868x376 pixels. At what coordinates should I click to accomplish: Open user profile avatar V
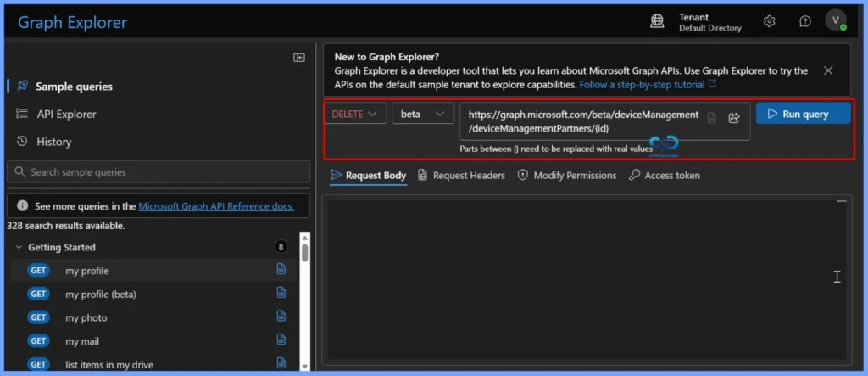pos(835,20)
